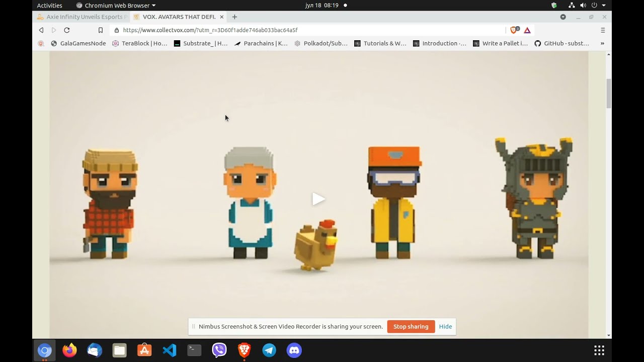644x362 pixels.
Task: Launch Firefox from the dock
Action: [x=69, y=350]
